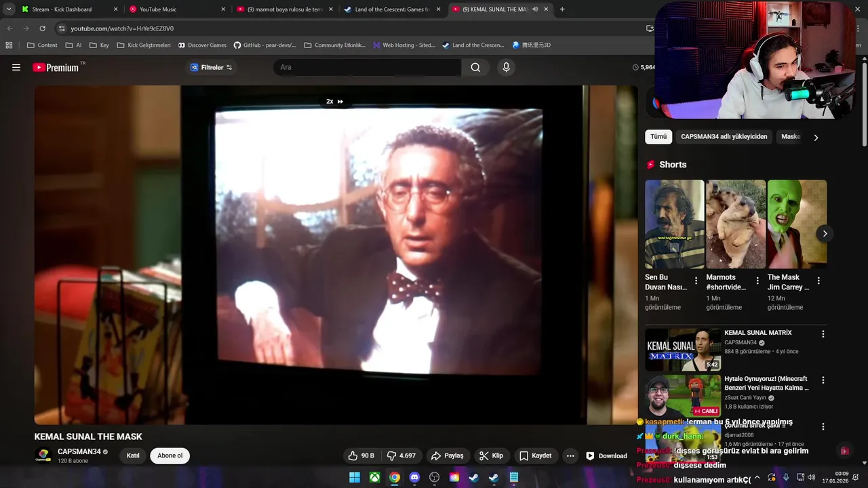Viewport: 868px width, 488px height.
Task: Switch to Land of the Crescent tab
Action: (391, 9)
